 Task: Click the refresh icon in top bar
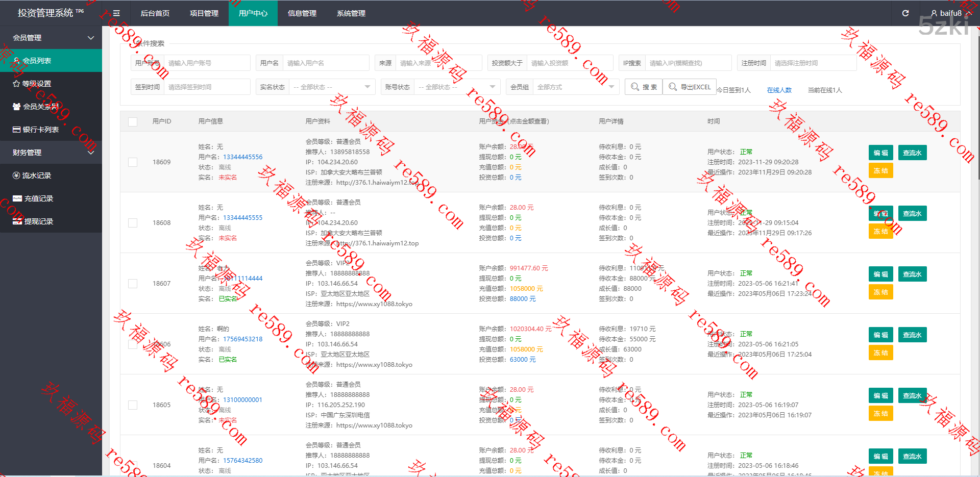905,13
